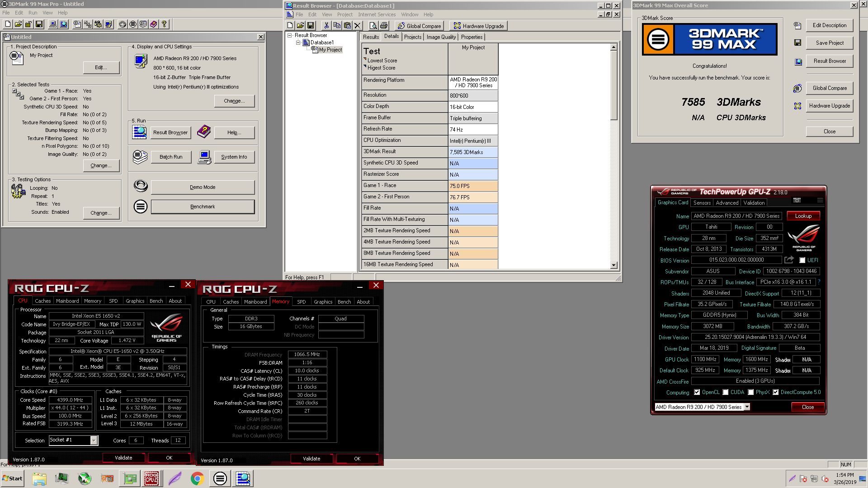Screen dimensions: 868x488
Task: Click the Demo Mode button
Action: (x=203, y=187)
